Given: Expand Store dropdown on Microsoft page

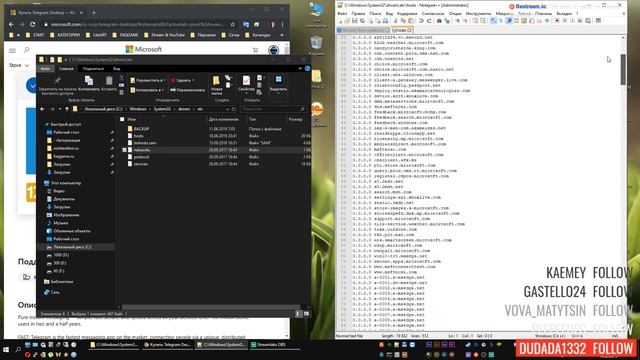Looking at the screenshot, I should [x=19, y=65].
